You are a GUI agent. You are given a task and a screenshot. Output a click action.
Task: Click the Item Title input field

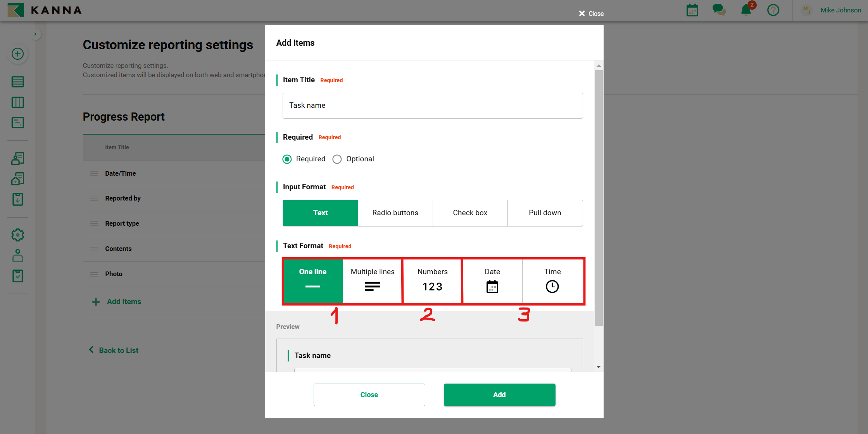(432, 105)
